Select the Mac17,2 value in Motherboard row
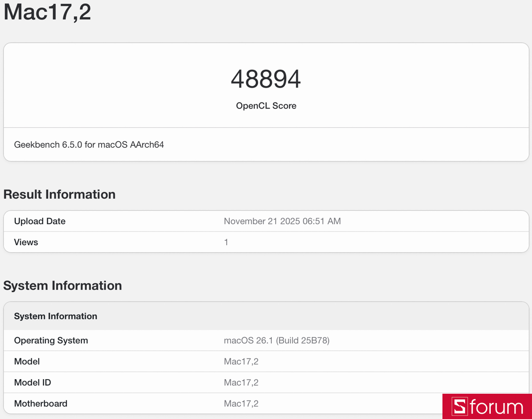The width and height of the screenshot is (532, 419). click(x=241, y=403)
